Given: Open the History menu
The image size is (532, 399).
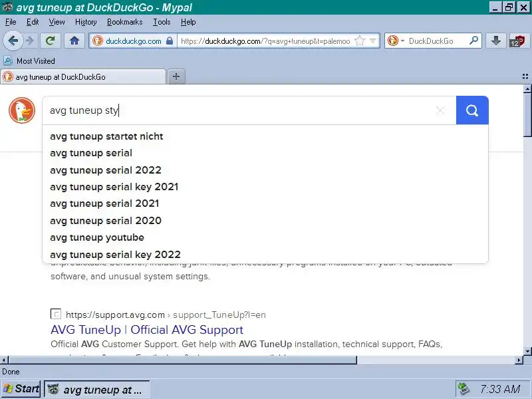Looking at the screenshot, I should click(86, 22).
